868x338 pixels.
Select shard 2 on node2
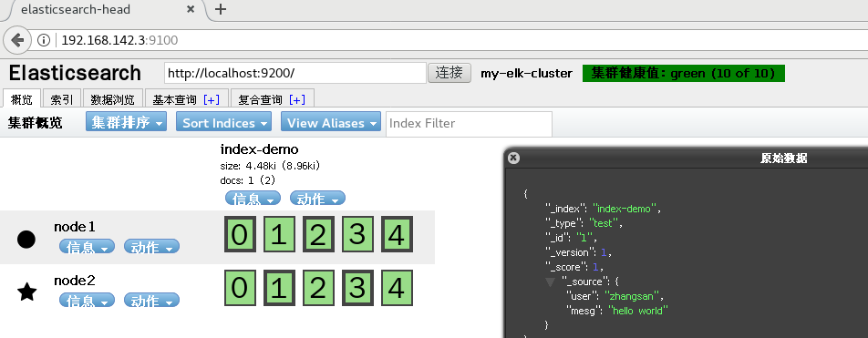click(x=319, y=288)
